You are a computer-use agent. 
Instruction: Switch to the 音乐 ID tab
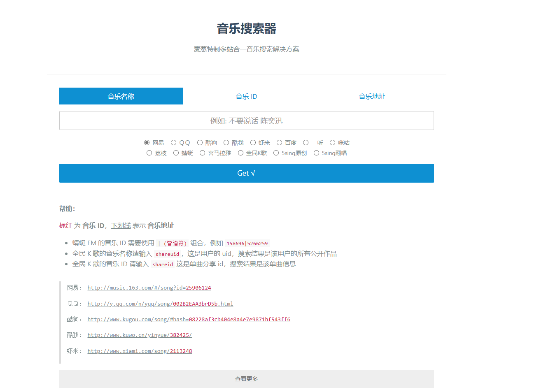[246, 96]
